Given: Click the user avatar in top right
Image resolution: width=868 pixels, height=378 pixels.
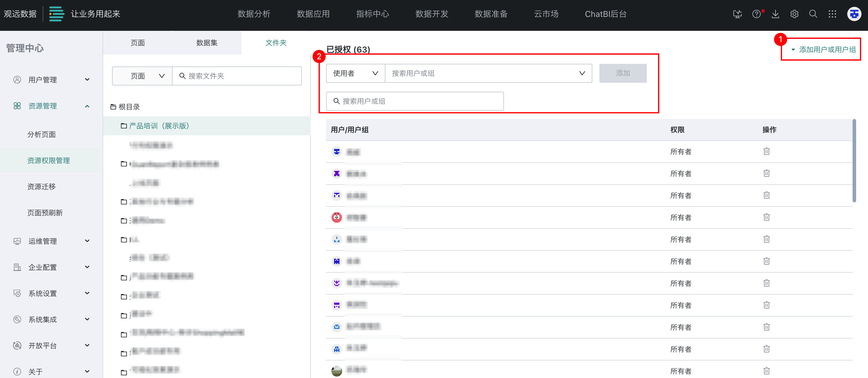Looking at the screenshot, I should 854,14.
